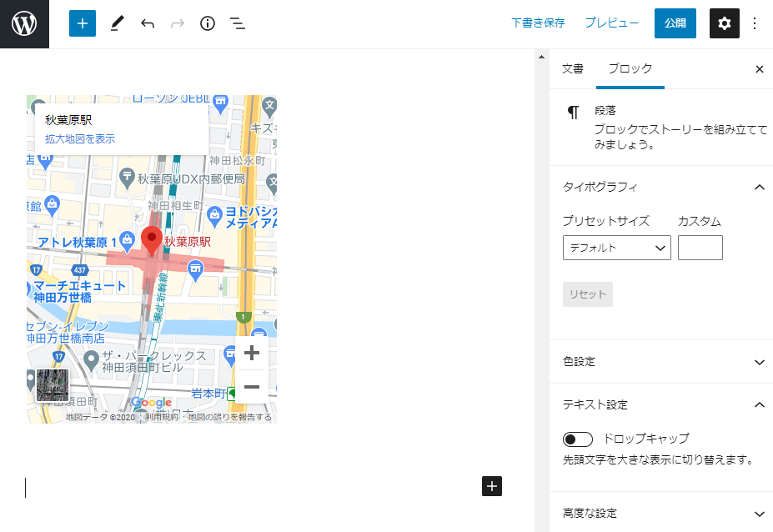Image resolution: width=773 pixels, height=532 pixels.
Task: Click the red 秋葉原駅 map pin
Action: [x=152, y=241]
